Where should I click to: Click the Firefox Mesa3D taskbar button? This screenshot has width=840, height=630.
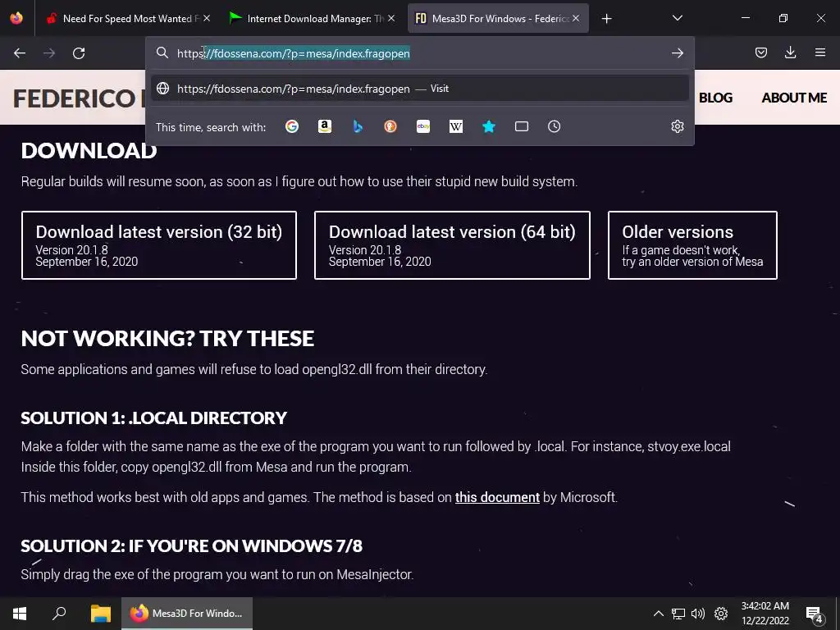[187, 614]
